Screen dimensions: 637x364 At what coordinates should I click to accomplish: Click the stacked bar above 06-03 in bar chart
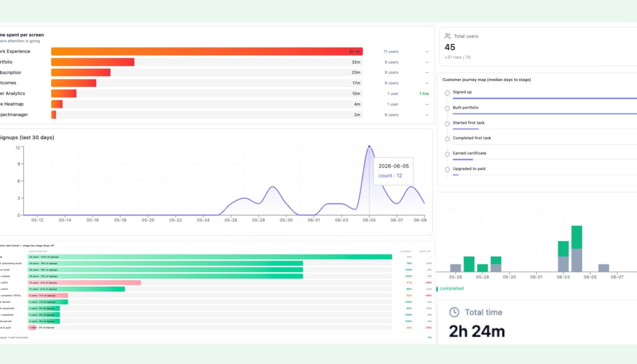pyautogui.click(x=563, y=257)
